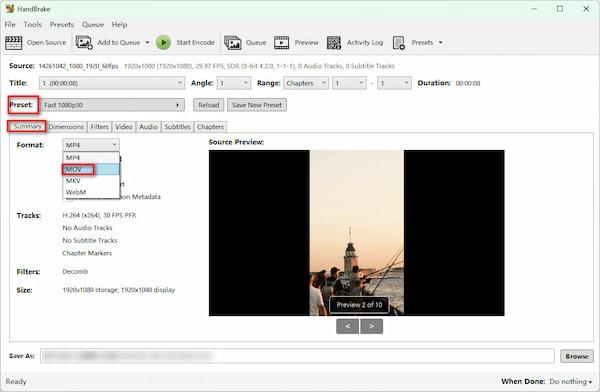
Task: Click the Preview film icon
Action: click(281, 42)
